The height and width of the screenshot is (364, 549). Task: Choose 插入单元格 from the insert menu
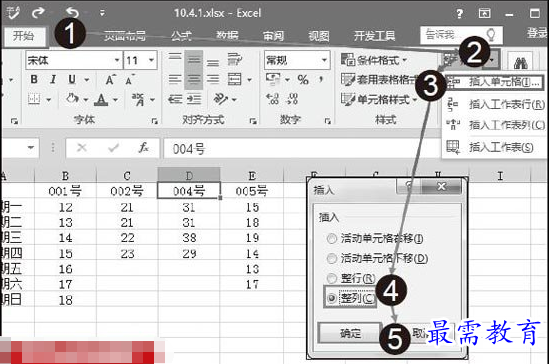click(494, 82)
